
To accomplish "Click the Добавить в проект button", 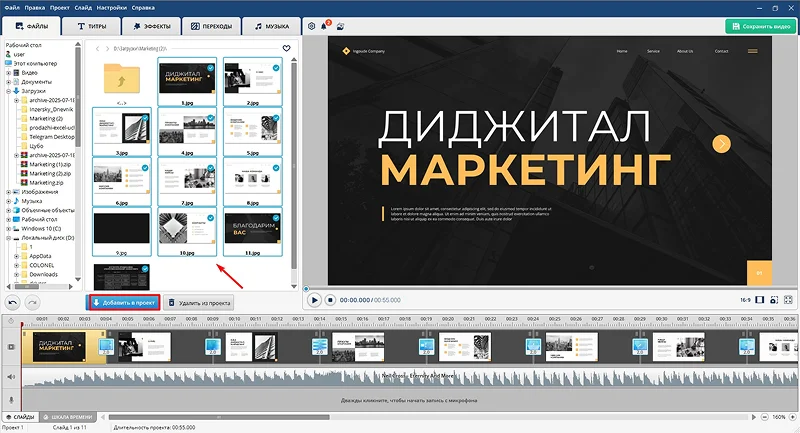I will pyautogui.click(x=123, y=302).
